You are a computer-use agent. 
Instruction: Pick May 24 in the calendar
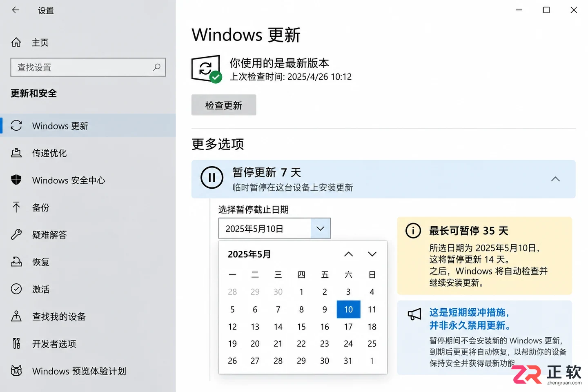pyautogui.click(x=348, y=343)
